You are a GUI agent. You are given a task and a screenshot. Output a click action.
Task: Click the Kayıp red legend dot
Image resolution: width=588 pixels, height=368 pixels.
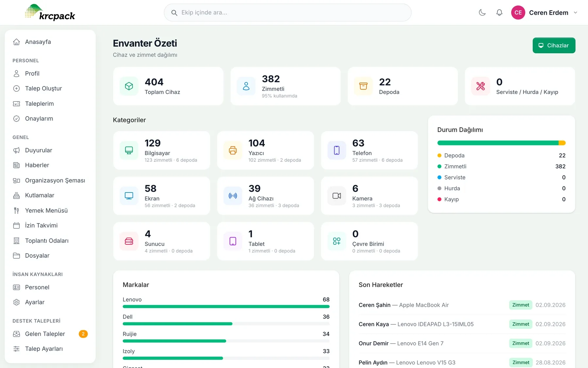pyautogui.click(x=439, y=199)
